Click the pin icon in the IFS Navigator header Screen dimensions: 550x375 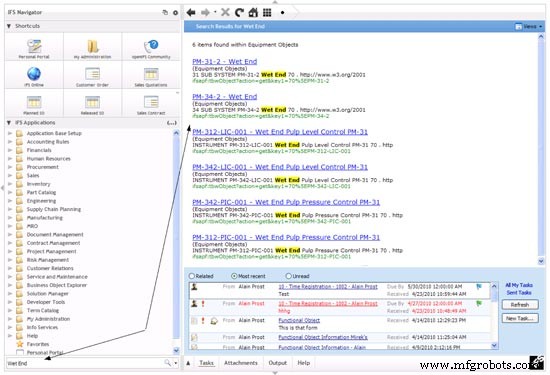[165, 13]
